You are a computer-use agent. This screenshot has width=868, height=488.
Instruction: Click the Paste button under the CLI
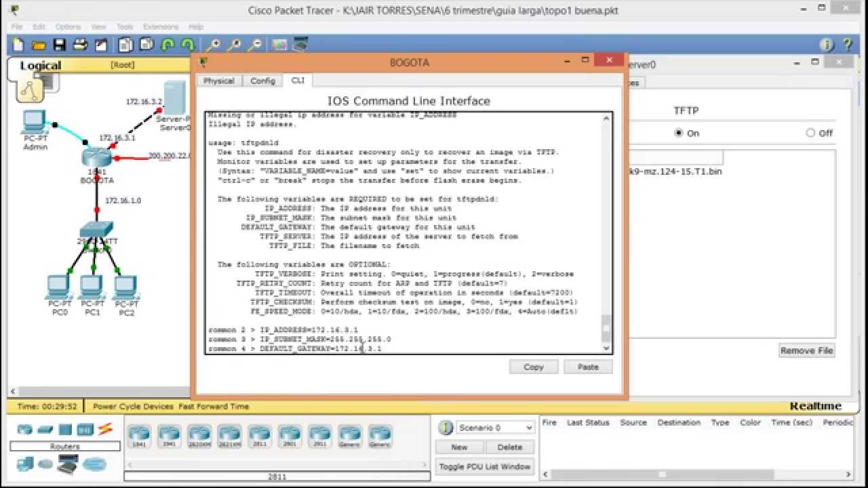click(588, 367)
